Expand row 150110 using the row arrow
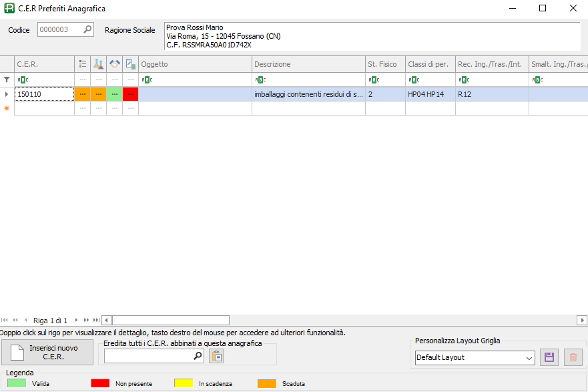588x392 pixels. [x=7, y=94]
